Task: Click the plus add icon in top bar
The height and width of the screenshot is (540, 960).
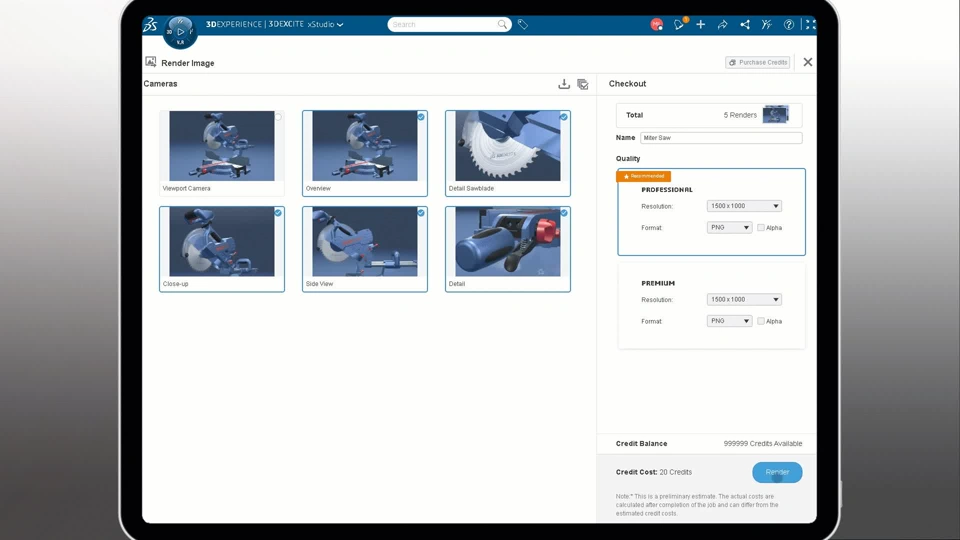Action: pos(700,24)
